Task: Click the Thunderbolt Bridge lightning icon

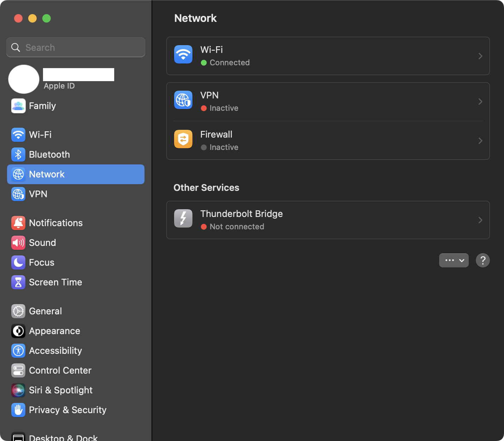Action: tap(183, 218)
